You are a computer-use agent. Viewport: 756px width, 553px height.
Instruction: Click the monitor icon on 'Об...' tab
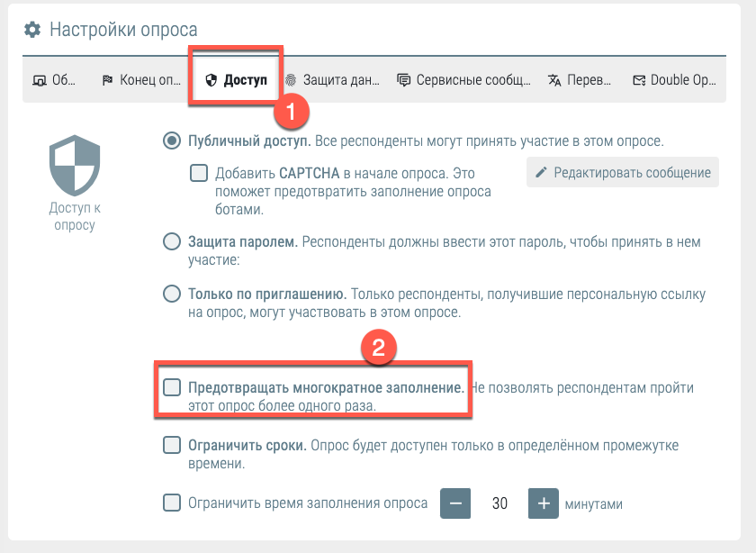pyautogui.click(x=39, y=80)
